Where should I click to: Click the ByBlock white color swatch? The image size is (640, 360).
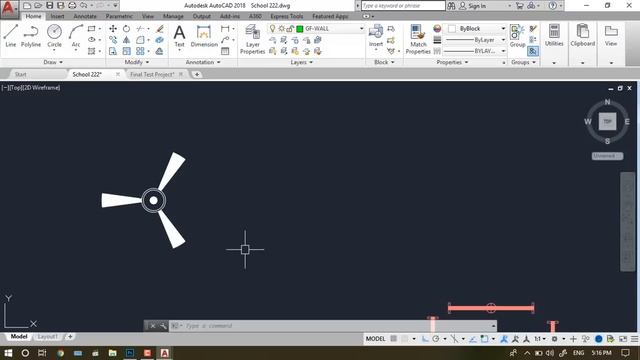point(452,29)
